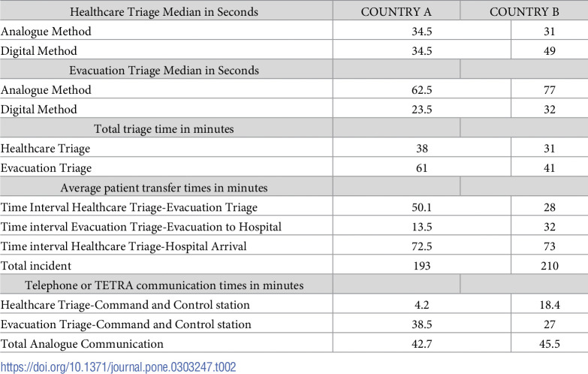Select Time interval Healthcare Triage-Hospital Arrival row
The height and width of the screenshot is (374, 588).
point(294,246)
